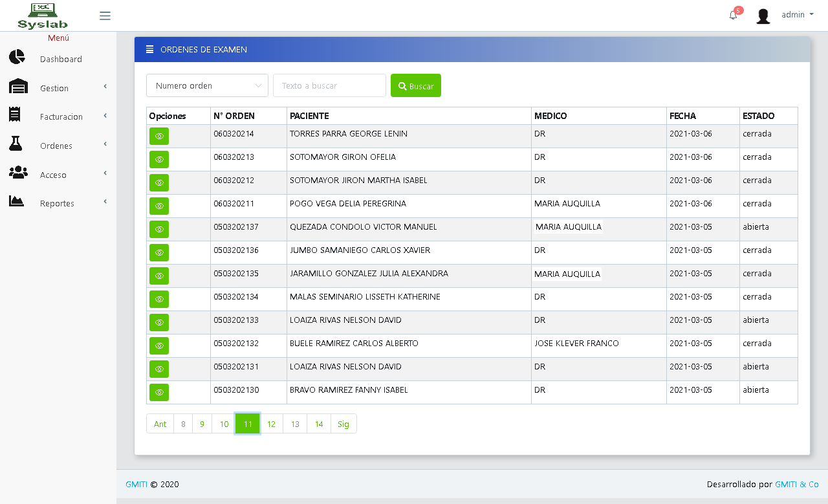Image resolution: width=828 pixels, height=504 pixels.
Task: Click patient TORRES PARRA GEORGE LENIN
Action: click(x=349, y=134)
